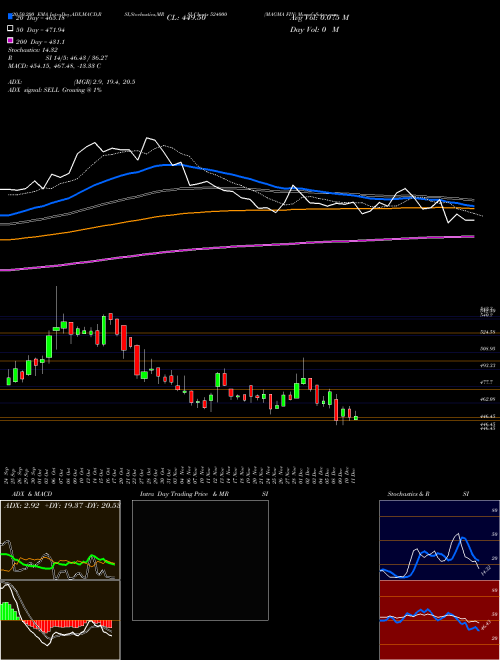This screenshot has width=500, height=660.
Task: Open the MACD histogram panel
Action: click(x=60, y=620)
